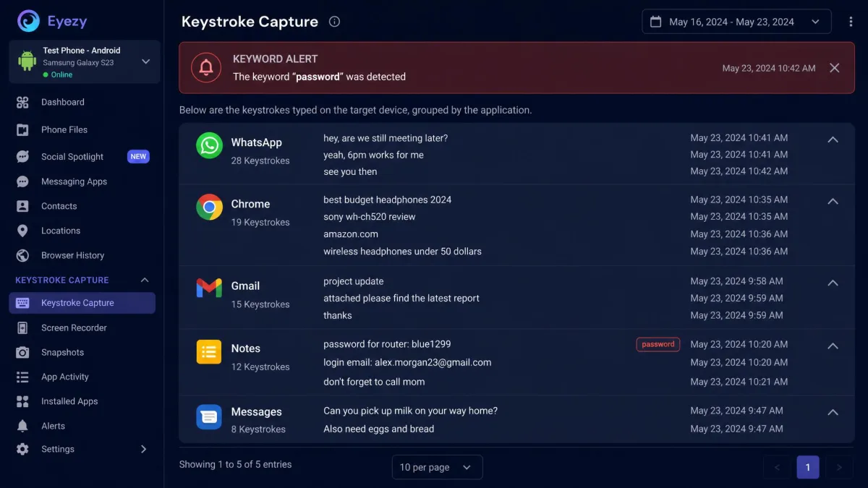The height and width of the screenshot is (488, 868).
Task: Click the Phone Files folder icon
Action: click(22, 129)
